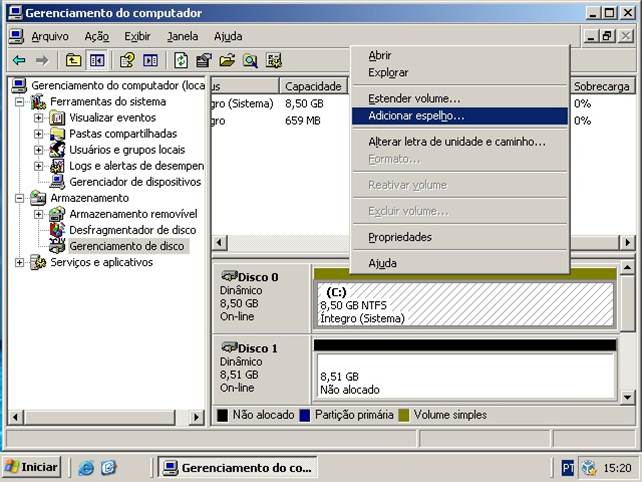Choose Alterar letra de unidade e caminho
The height and width of the screenshot is (482, 642).
pyautogui.click(x=460, y=142)
